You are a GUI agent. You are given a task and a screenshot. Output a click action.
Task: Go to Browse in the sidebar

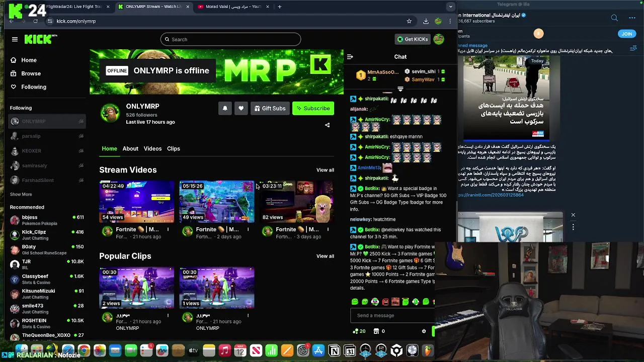point(31,73)
